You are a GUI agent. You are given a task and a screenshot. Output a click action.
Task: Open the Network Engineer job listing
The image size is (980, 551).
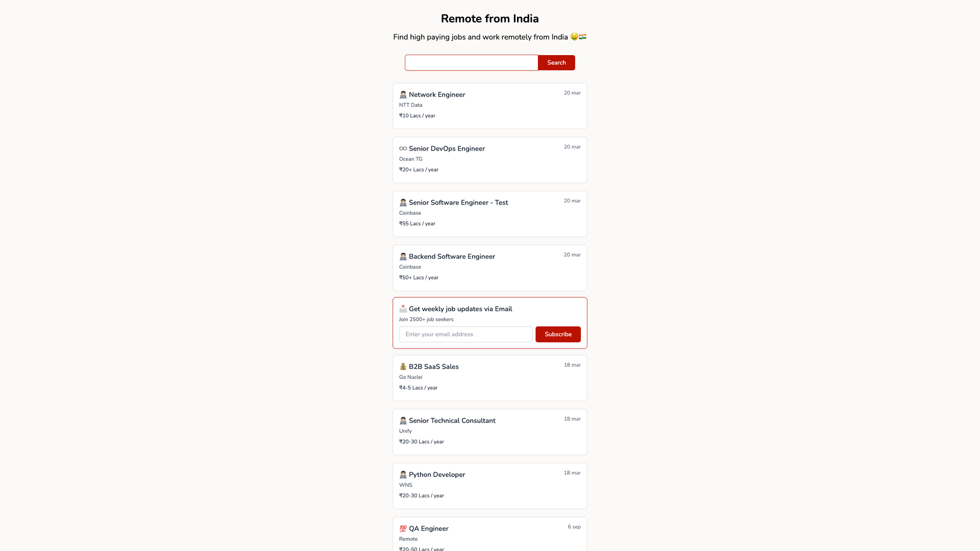coord(437,95)
